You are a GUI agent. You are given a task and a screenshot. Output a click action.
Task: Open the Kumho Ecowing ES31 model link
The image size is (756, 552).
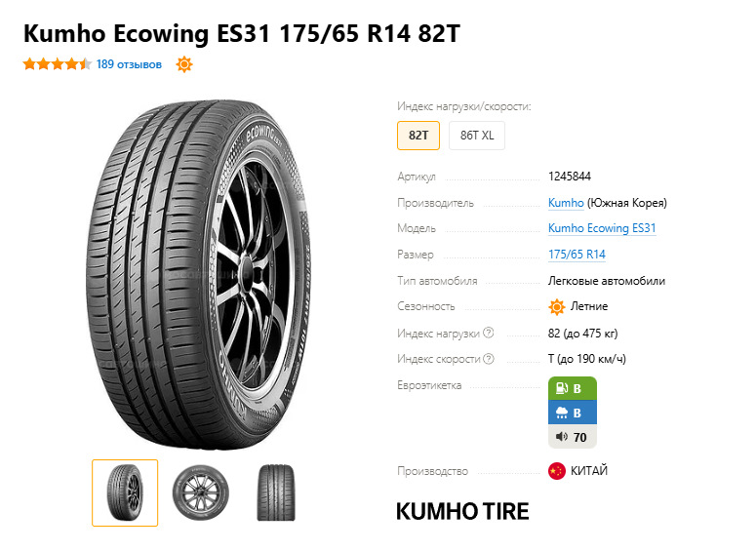pyautogui.click(x=602, y=228)
